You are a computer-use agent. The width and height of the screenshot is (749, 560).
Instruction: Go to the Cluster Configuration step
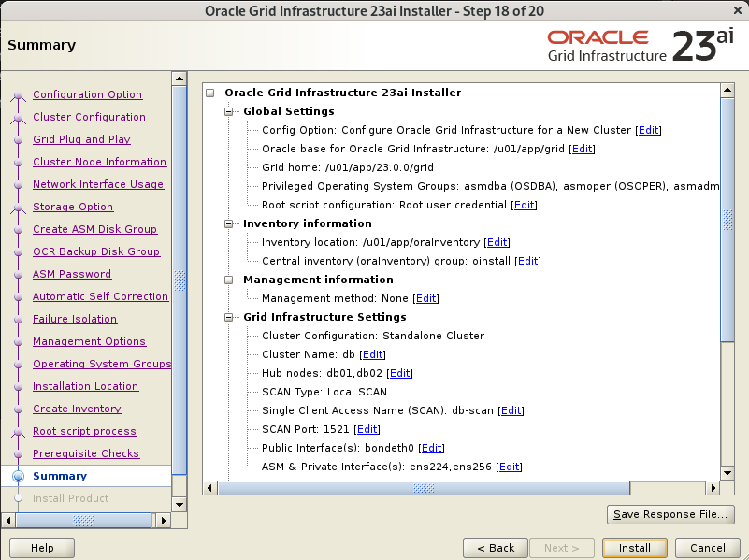click(90, 117)
